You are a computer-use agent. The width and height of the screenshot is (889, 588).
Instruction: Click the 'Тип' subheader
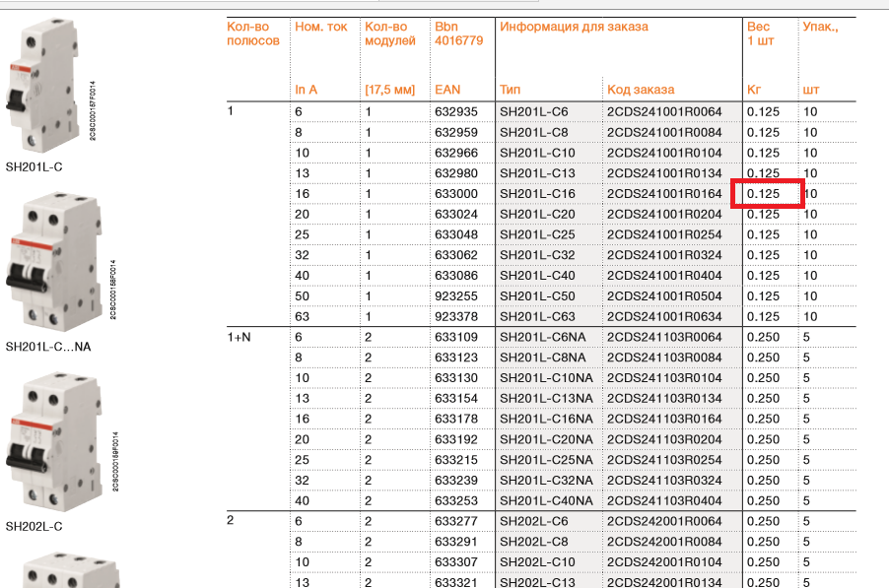(x=510, y=90)
